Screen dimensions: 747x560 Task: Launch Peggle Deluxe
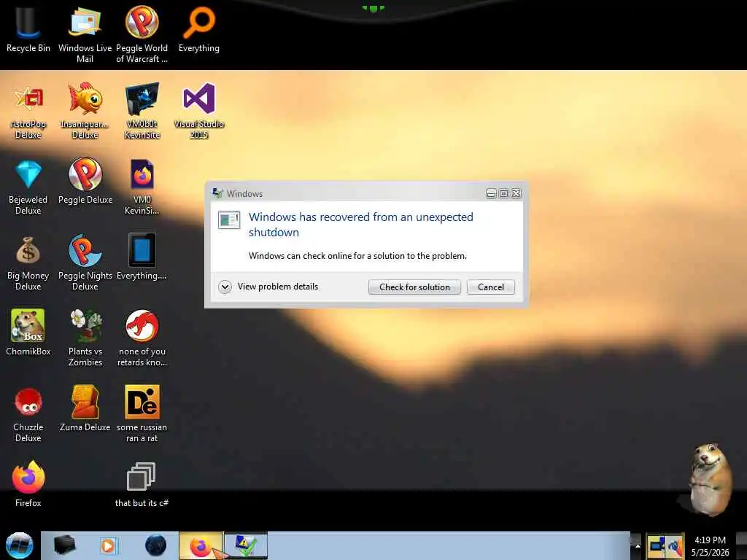(x=85, y=181)
